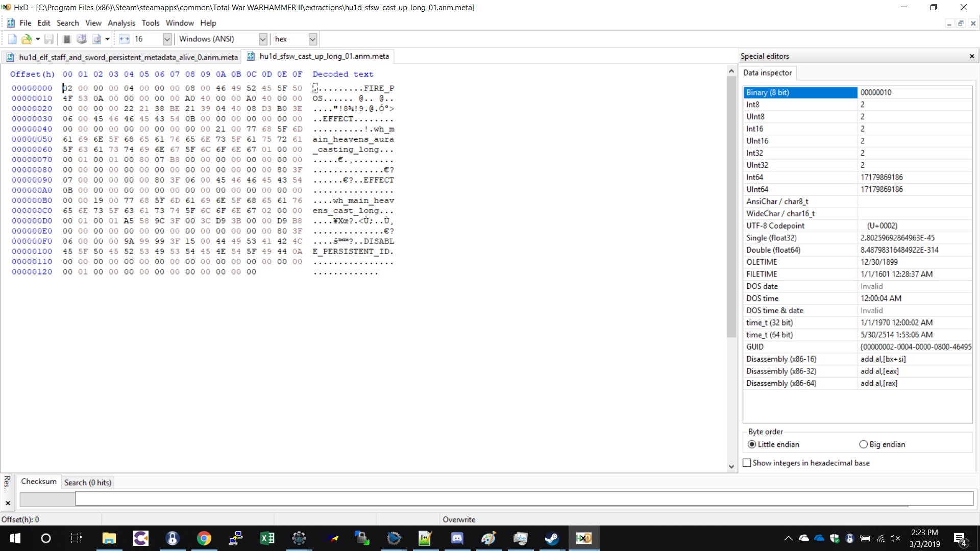
Task: Click the bytes per row width icon
Action: [x=124, y=39]
